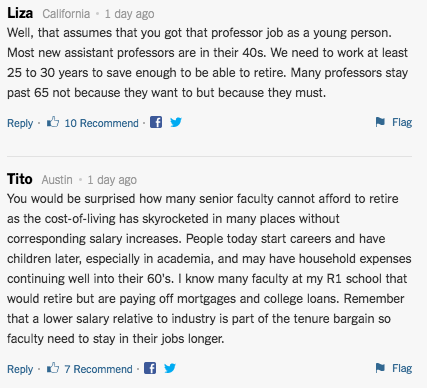Click 'Flag' text on Liza's comment
Image resolution: width=431 pixels, height=388 pixels.
402,122
